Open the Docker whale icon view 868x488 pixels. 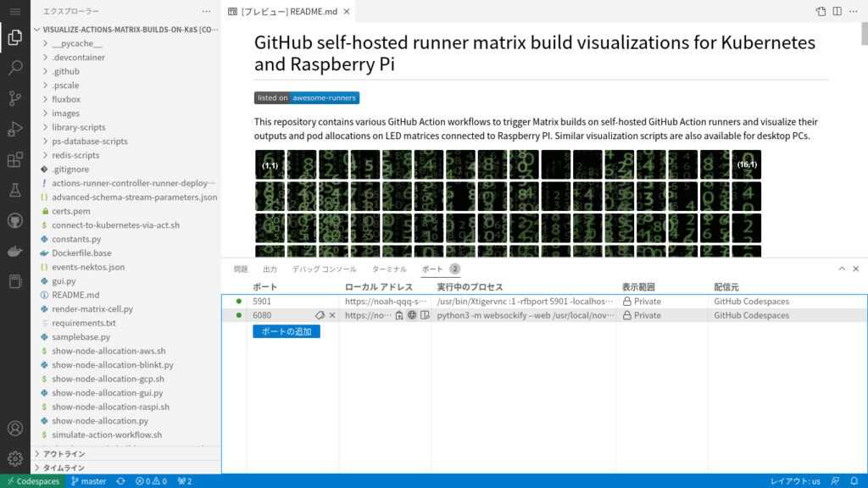pos(14,251)
